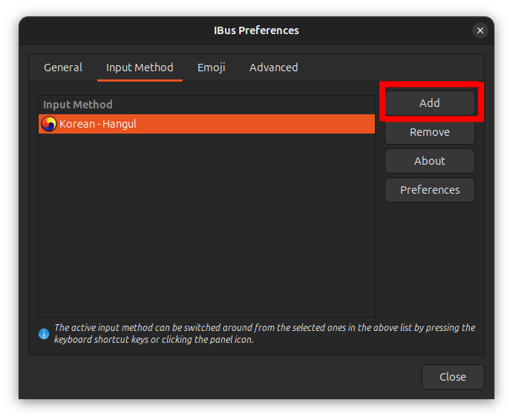The image size is (513, 420).
Task: Open the Emoji tab
Action: (211, 68)
